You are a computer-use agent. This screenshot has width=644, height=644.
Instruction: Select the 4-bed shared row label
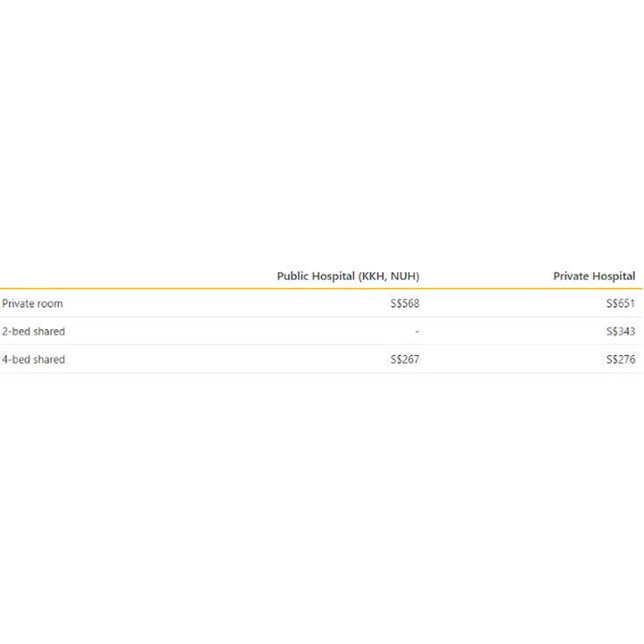tap(33, 360)
